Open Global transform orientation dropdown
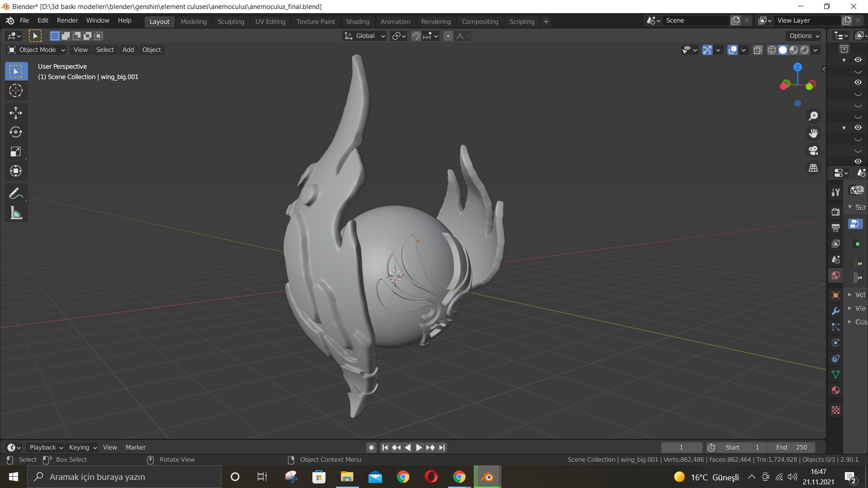 (x=365, y=36)
